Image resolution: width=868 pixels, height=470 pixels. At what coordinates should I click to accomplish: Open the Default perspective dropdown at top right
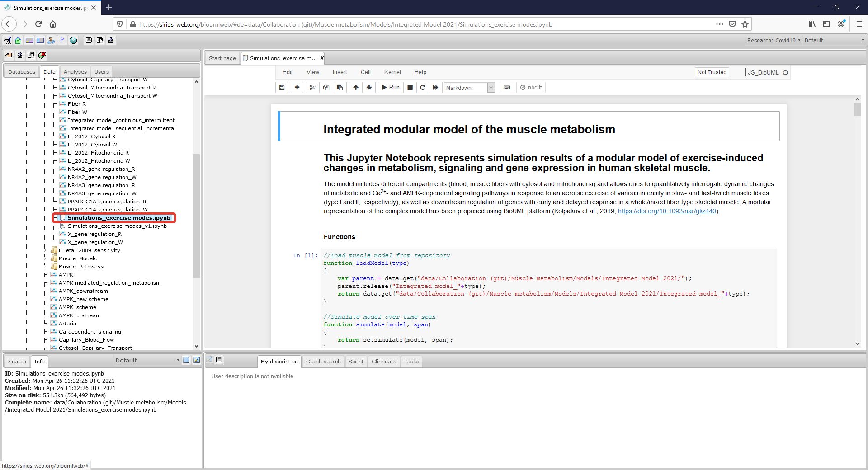(834, 40)
